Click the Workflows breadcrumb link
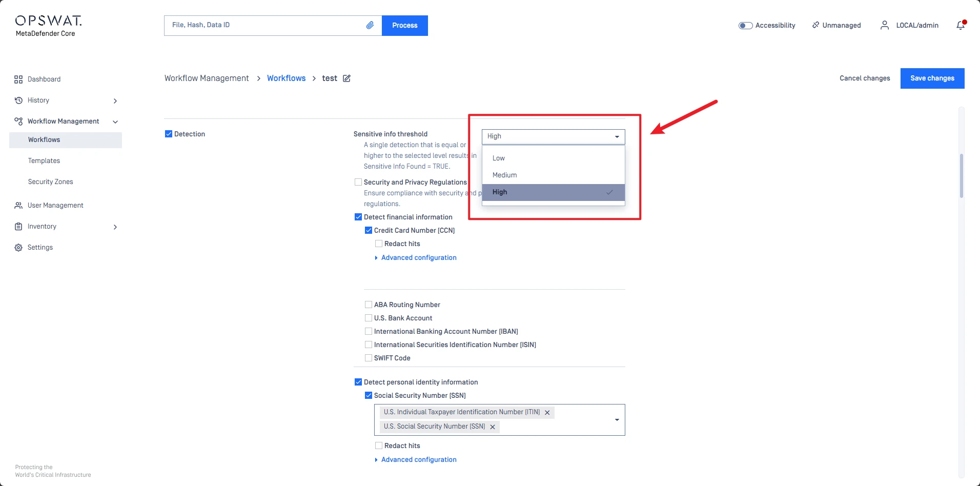Image resolution: width=980 pixels, height=486 pixels. [x=286, y=78]
